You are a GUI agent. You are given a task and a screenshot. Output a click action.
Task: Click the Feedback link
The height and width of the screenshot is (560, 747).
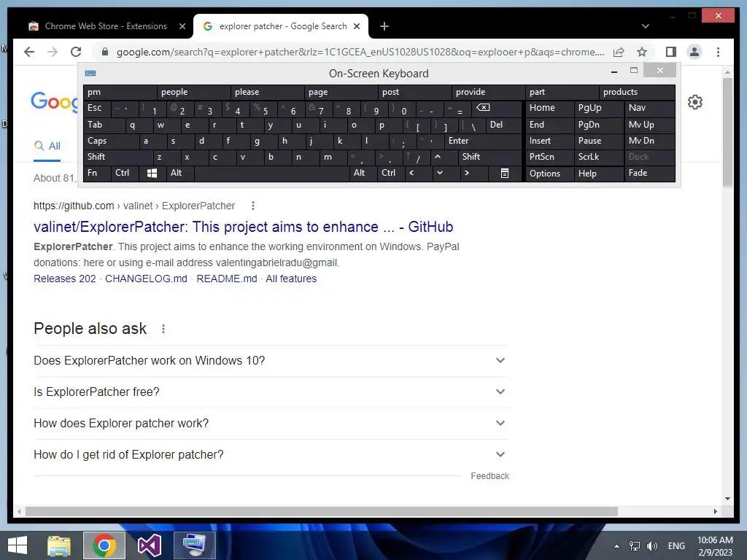[x=489, y=475]
